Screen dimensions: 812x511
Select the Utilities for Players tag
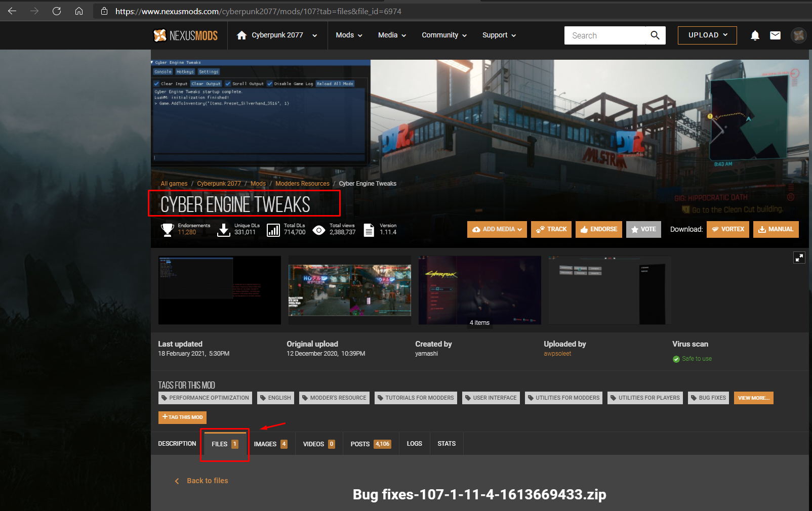coord(645,398)
